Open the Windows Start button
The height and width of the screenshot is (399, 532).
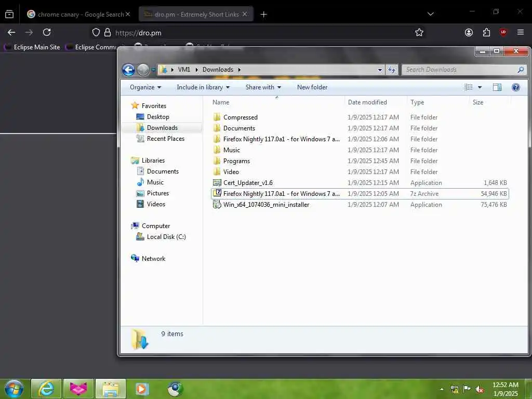[x=14, y=389]
